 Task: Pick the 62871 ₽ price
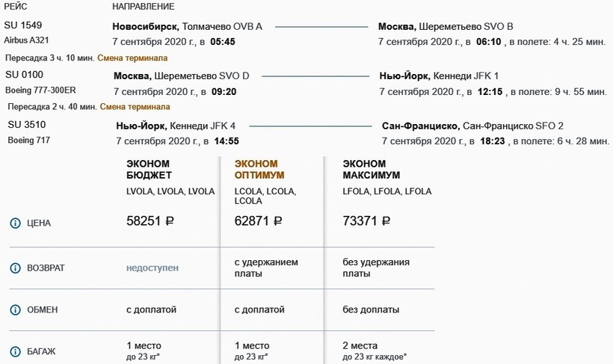coord(259,221)
